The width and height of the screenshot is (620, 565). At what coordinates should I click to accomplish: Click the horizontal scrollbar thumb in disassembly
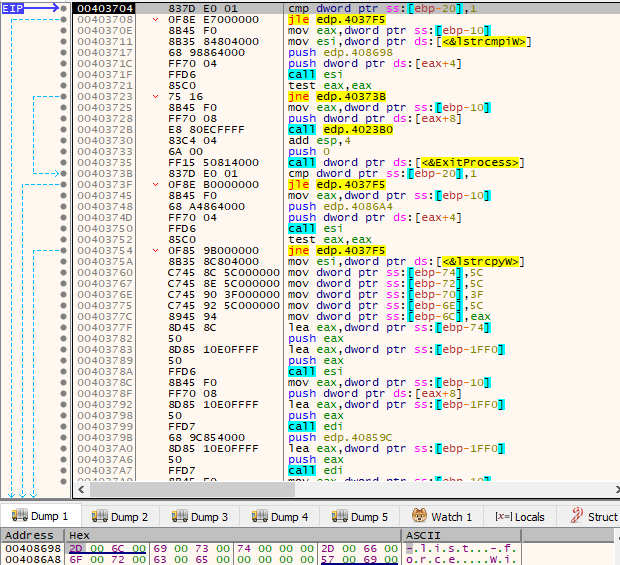point(192,489)
